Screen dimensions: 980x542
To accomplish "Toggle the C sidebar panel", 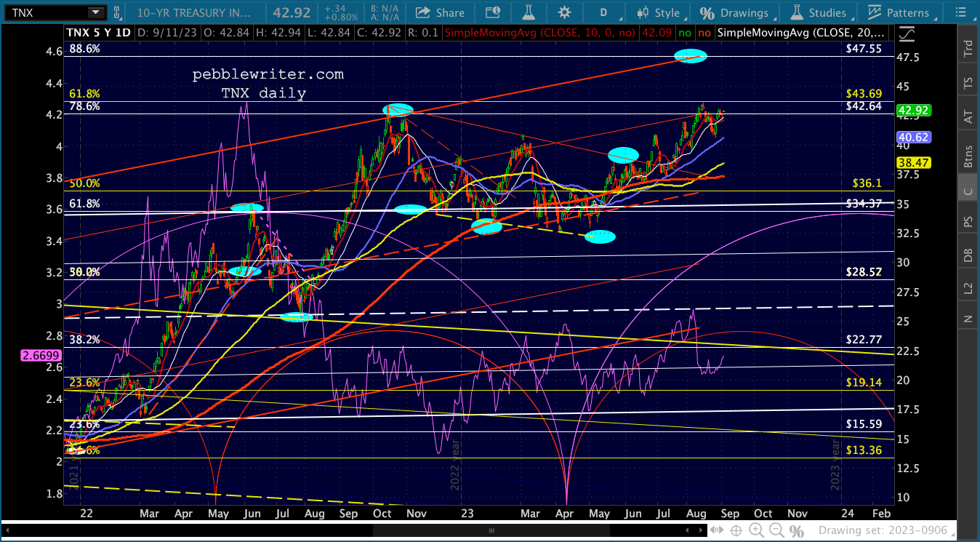I will coord(968,191).
